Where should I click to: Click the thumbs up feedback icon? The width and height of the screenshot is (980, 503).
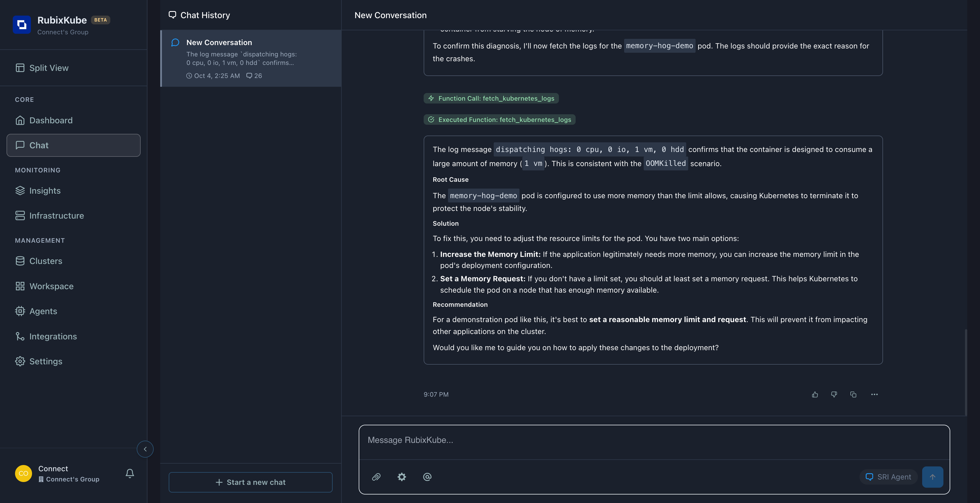coord(814,395)
